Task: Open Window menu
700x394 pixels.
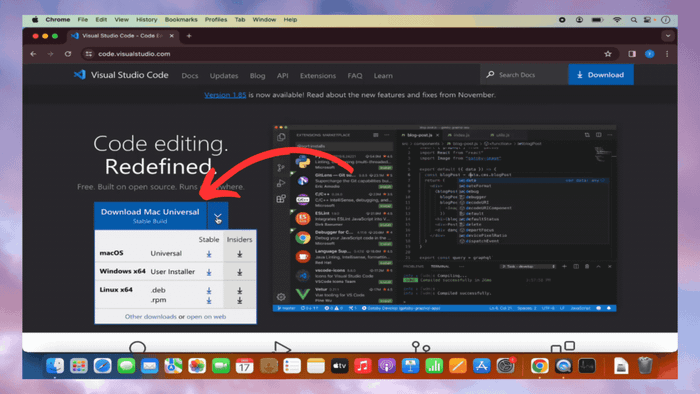Action: pyautogui.click(x=264, y=20)
